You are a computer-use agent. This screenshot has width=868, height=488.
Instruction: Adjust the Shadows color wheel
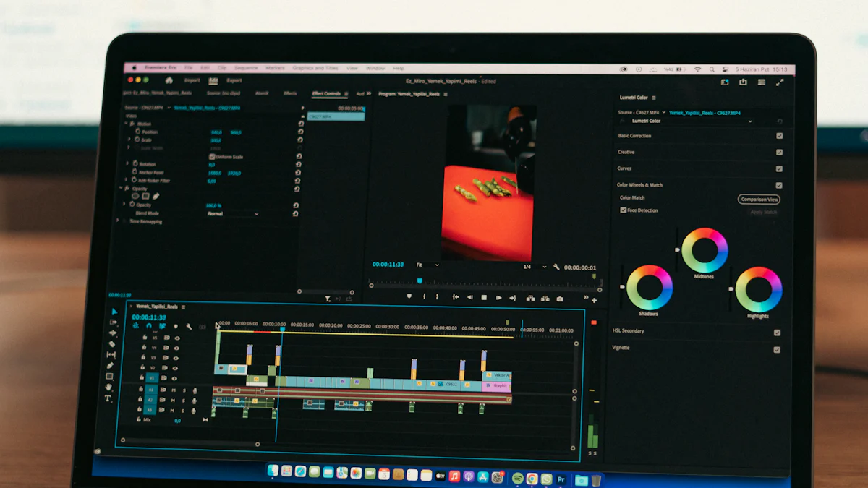click(x=649, y=288)
